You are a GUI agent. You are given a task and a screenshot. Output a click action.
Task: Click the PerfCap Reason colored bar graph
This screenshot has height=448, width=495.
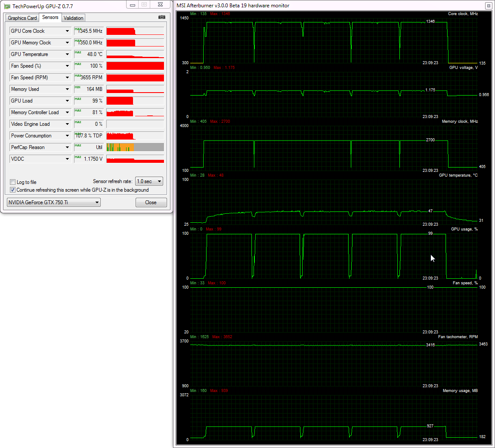tap(135, 147)
